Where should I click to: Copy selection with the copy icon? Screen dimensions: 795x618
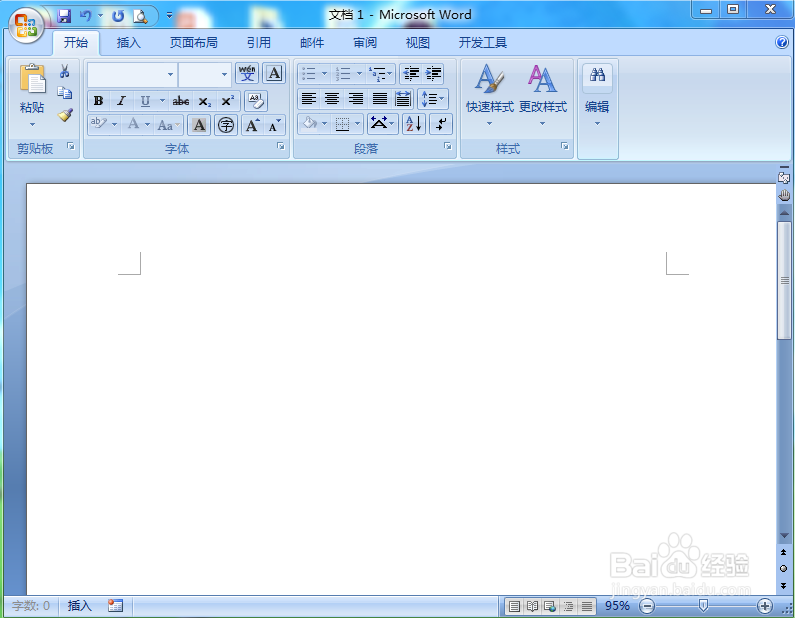tap(64, 93)
